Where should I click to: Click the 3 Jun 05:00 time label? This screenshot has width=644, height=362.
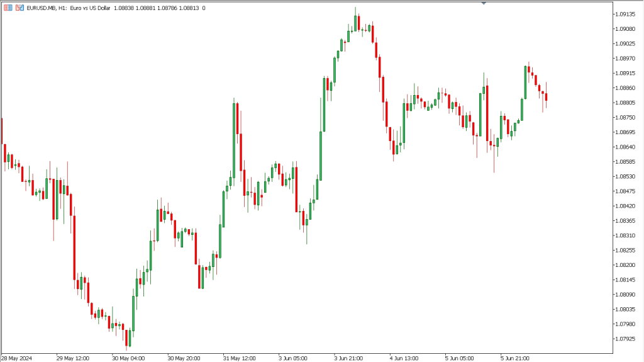293,358
